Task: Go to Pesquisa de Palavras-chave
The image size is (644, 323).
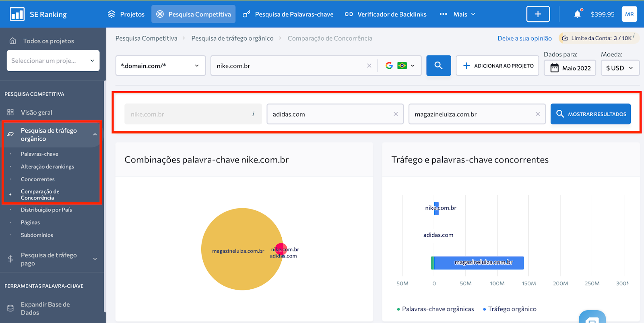Action: click(288, 14)
